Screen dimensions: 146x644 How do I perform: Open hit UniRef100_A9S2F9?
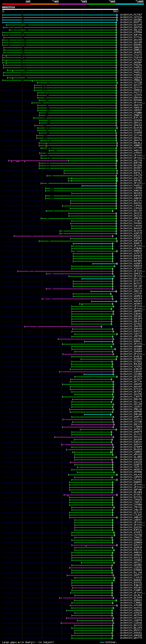131,299
